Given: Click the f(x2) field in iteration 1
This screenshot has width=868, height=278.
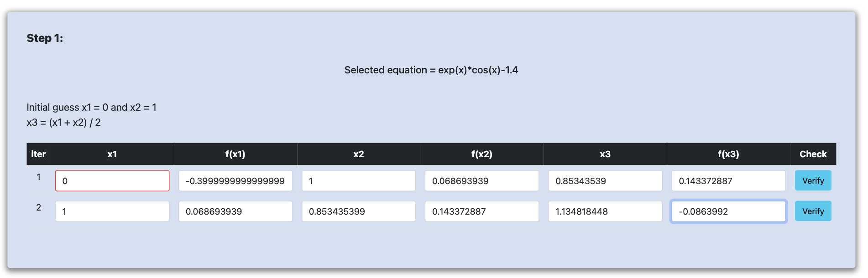Looking at the screenshot, I should click(x=482, y=181).
